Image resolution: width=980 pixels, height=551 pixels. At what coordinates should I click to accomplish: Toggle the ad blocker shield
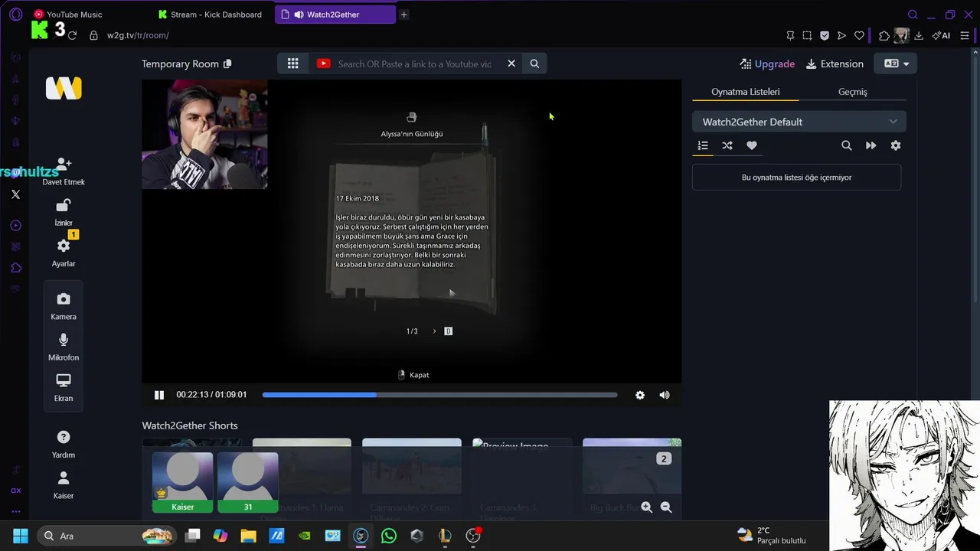825,35
